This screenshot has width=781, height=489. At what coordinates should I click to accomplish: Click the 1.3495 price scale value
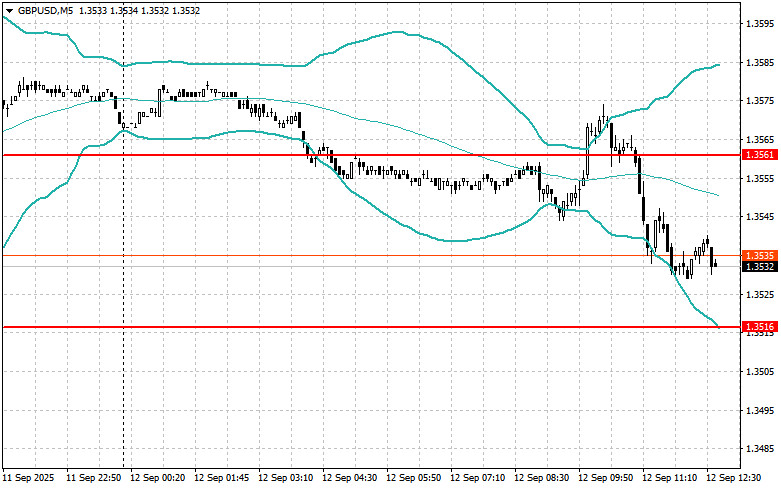[760, 410]
